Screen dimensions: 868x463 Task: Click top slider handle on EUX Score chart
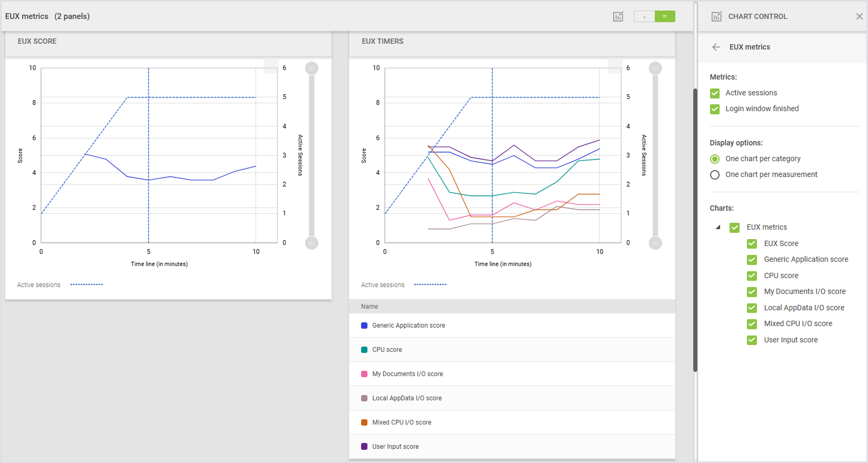click(x=312, y=68)
